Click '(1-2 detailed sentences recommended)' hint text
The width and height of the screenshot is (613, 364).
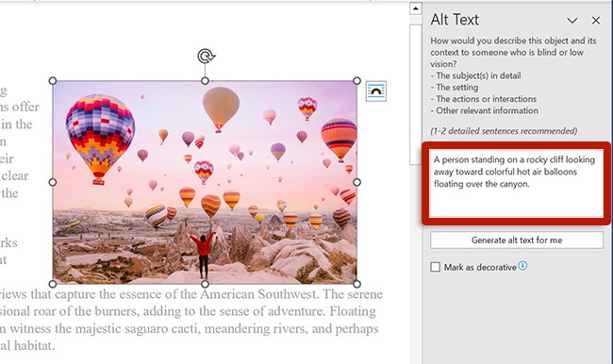click(504, 131)
